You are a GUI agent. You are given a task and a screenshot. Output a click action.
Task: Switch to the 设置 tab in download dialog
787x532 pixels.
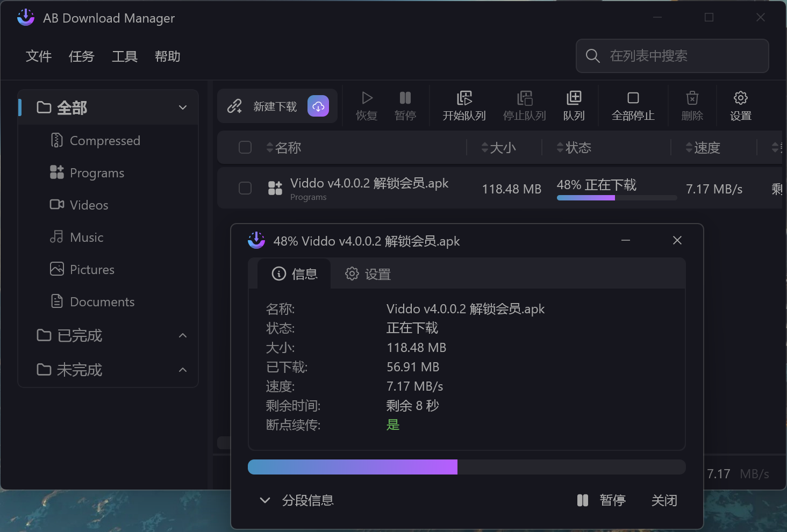point(368,274)
